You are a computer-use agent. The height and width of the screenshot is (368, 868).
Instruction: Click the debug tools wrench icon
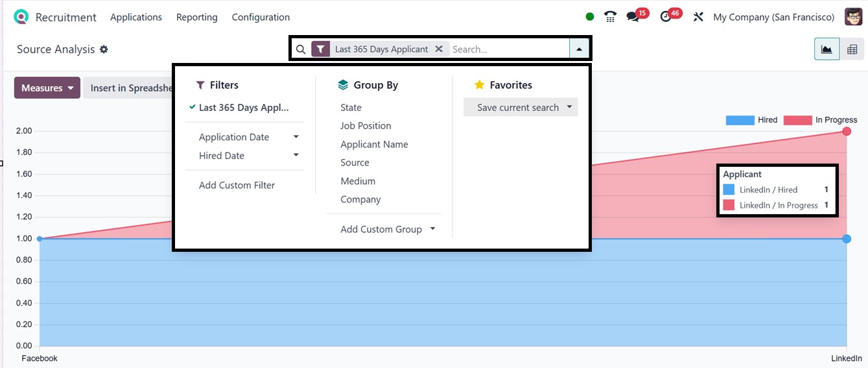(698, 17)
